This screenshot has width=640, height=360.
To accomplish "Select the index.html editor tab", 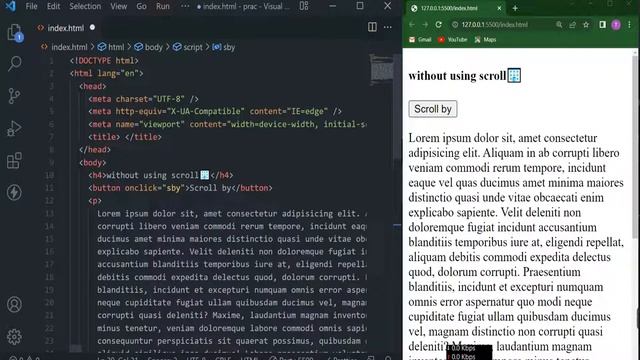I will pyautogui.click(x=65, y=28).
